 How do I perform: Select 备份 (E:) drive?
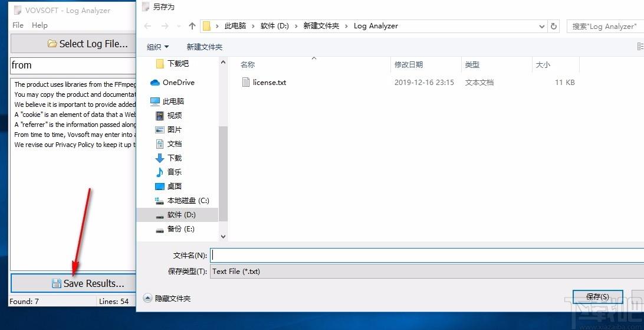(180, 229)
